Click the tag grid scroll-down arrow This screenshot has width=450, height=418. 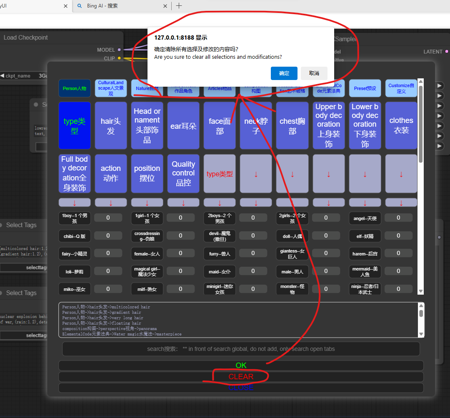click(x=421, y=291)
